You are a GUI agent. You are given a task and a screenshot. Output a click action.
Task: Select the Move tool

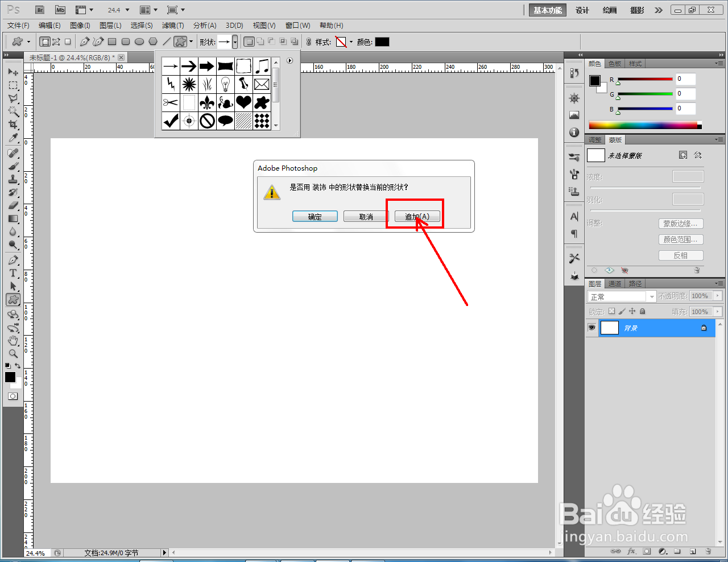point(13,72)
